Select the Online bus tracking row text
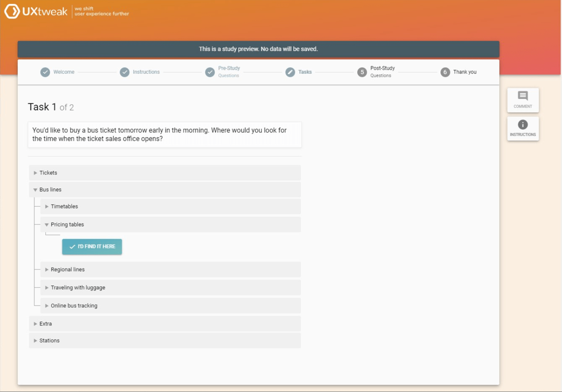The image size is (562, 392). pyautogui.click(x=74, y=306)
